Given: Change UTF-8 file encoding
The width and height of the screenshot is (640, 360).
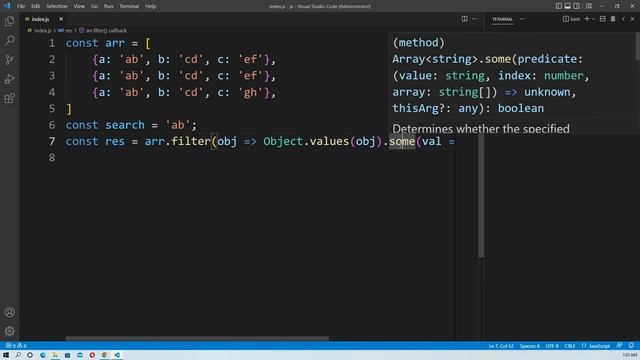Looking at the screenshot, I should (552, 346).
